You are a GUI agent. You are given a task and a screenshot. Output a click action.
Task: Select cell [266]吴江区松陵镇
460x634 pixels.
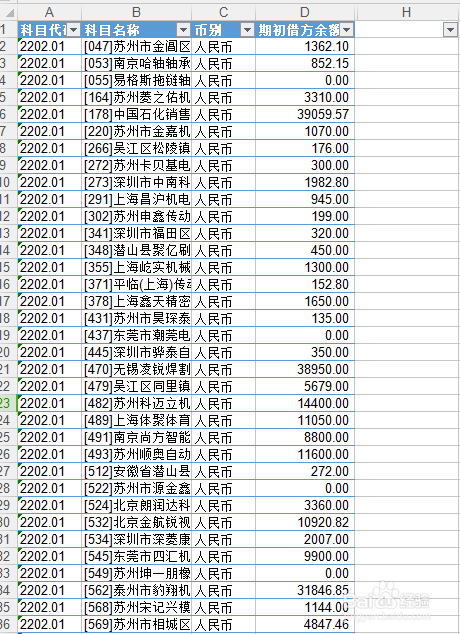click(136, 148)
